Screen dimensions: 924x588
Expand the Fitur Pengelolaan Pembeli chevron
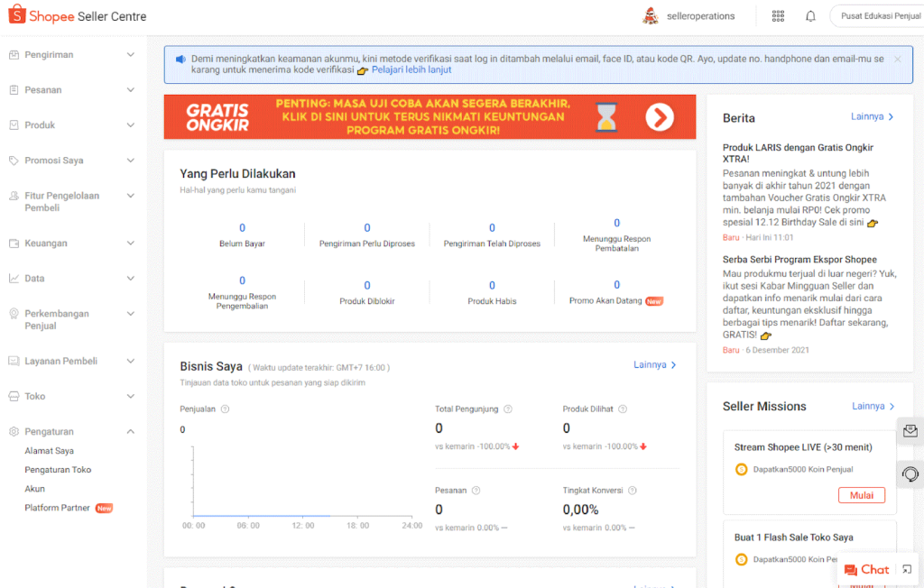click(131, 196)
